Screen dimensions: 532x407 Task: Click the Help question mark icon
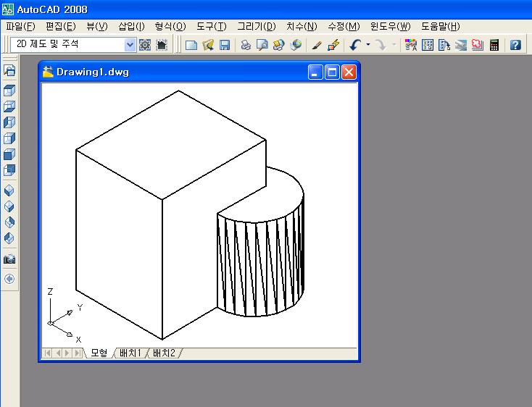(515, 45)
